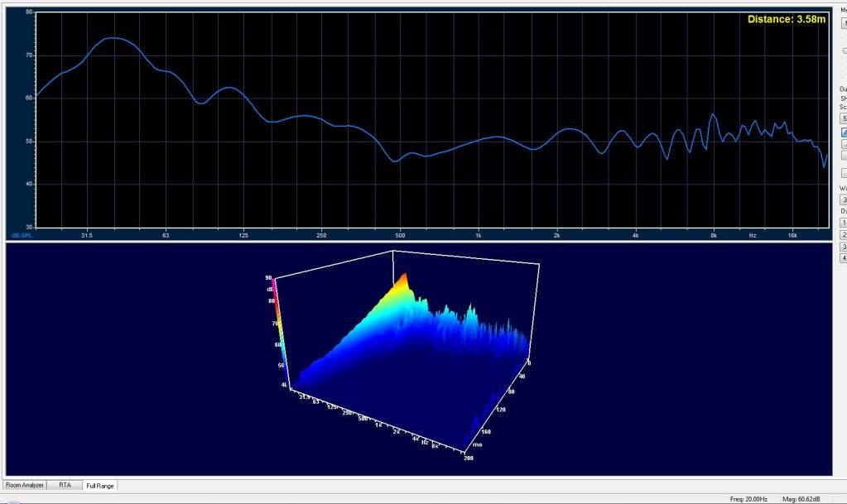Screen dimensions: 847x504
Task: Click the Hz unit label on the top graph axis
Action: click(x=753, y=235)
